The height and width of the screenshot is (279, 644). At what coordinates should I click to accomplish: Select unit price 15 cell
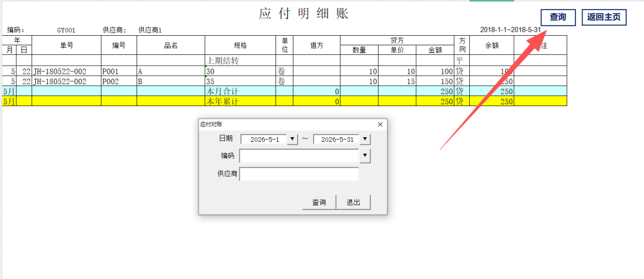point(397,81)
